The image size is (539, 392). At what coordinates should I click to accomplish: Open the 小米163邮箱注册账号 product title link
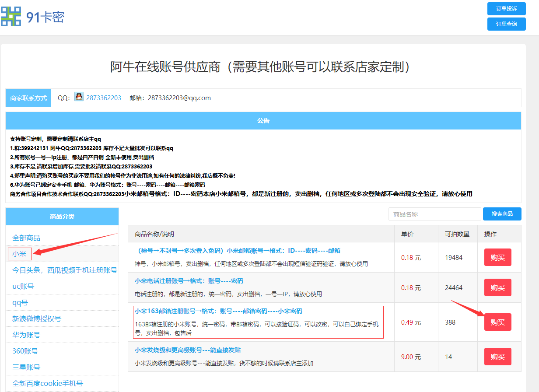pos(218,311)
